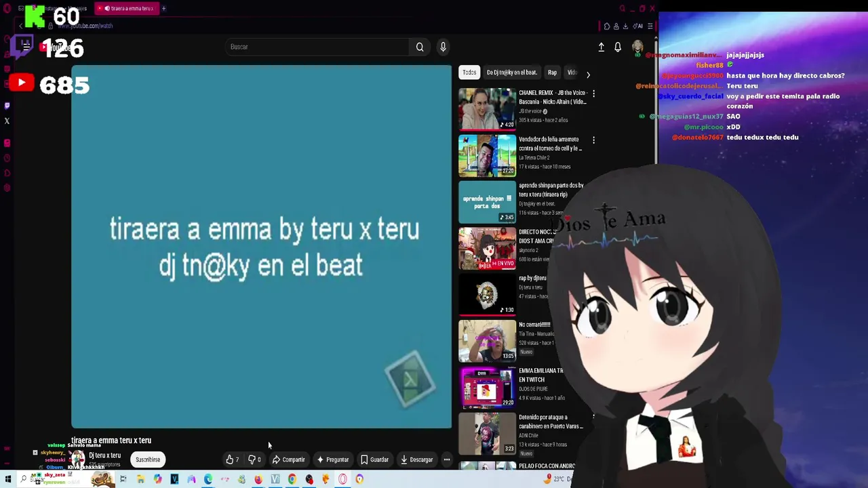Select the Rap filter chip
The height and width of the screenshot is (488, 868).
pyautogui.click(x=552, y=73)
